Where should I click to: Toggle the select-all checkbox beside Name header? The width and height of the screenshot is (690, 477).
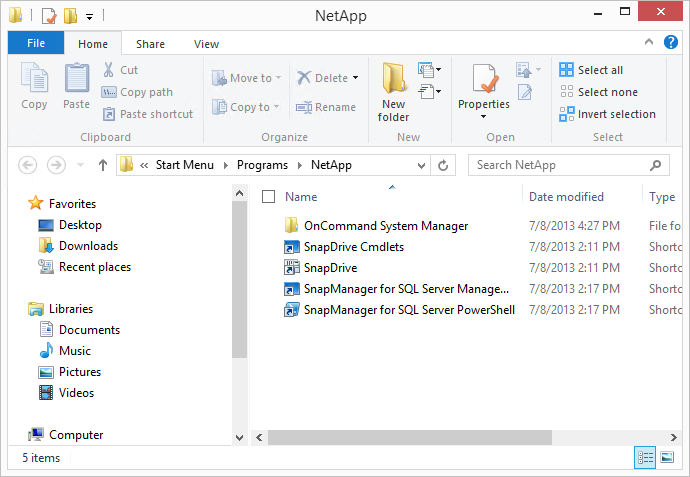267,197
